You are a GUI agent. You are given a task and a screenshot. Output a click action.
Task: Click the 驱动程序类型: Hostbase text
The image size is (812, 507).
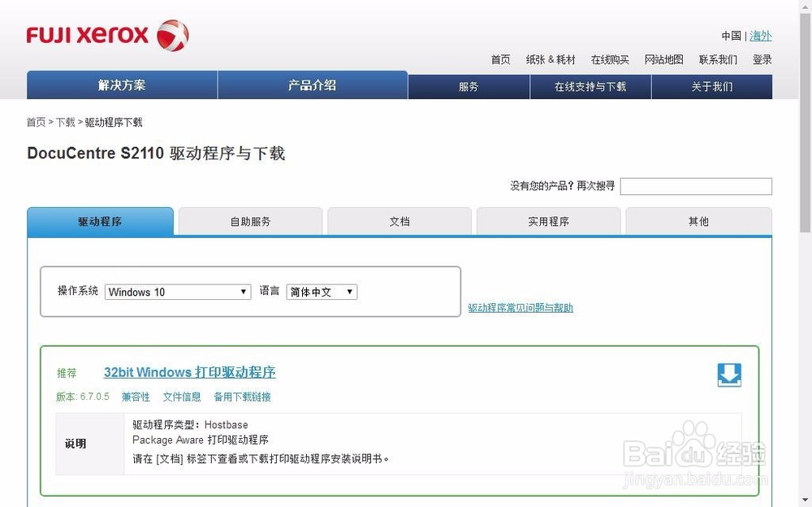click(x=190, y=425)
